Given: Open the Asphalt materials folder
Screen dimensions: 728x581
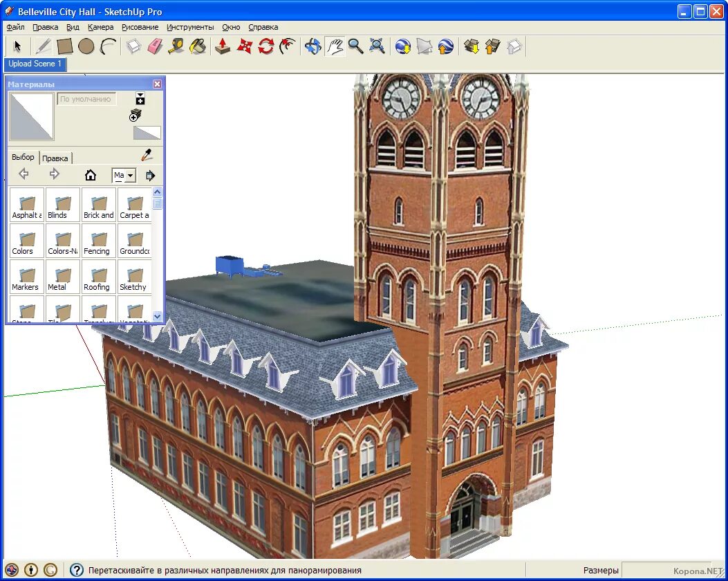Looking at the screenshot, I should (x=27, y=204).
